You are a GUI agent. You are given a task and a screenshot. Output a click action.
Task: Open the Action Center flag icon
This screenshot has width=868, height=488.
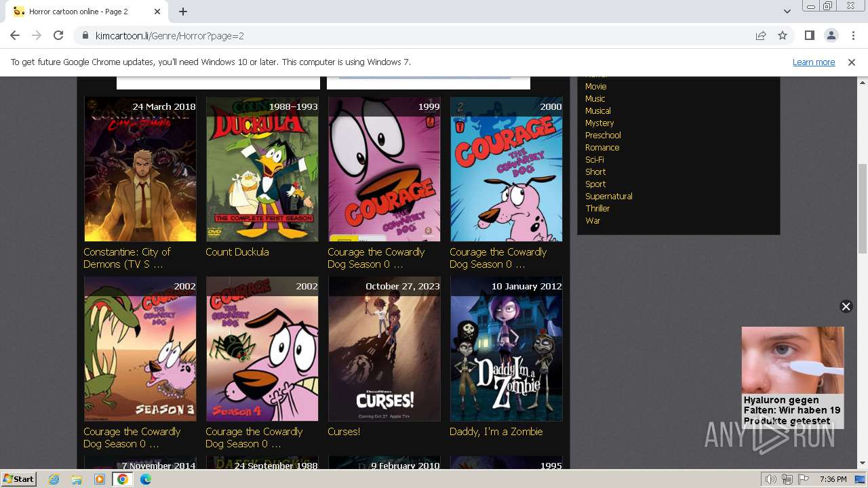click(x=804, y=479)
